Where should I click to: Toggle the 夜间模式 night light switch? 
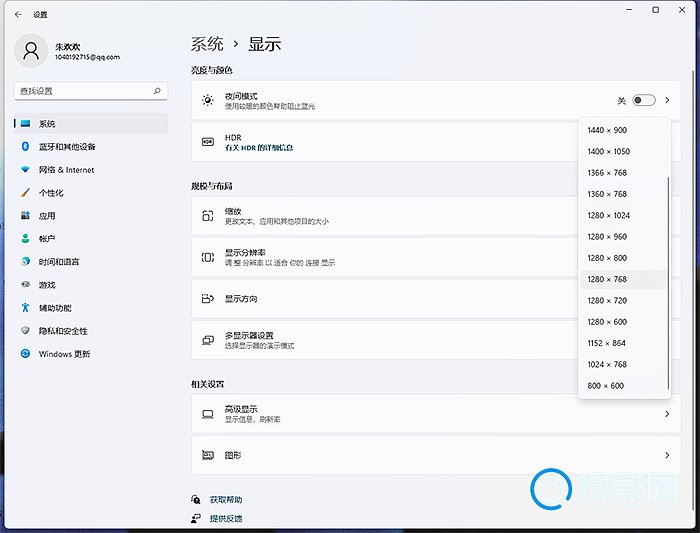(x=644, y=101)
